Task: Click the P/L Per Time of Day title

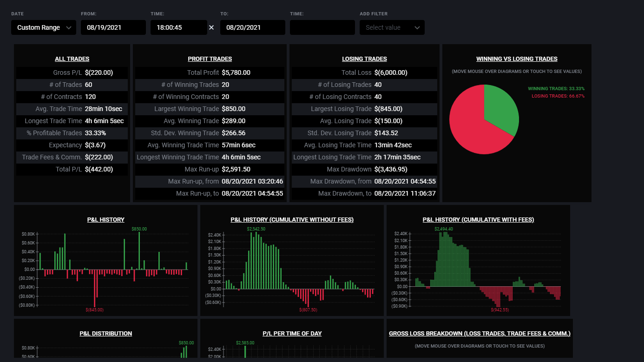Action: click(292, 334)
